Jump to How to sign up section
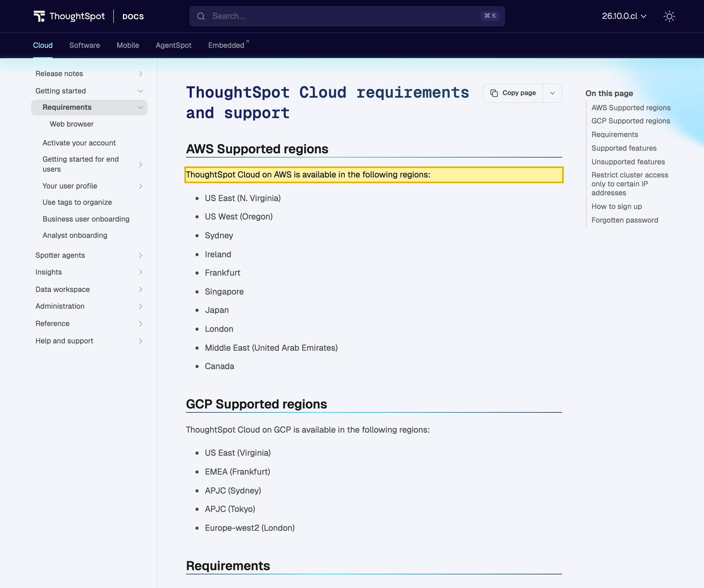 617,207
